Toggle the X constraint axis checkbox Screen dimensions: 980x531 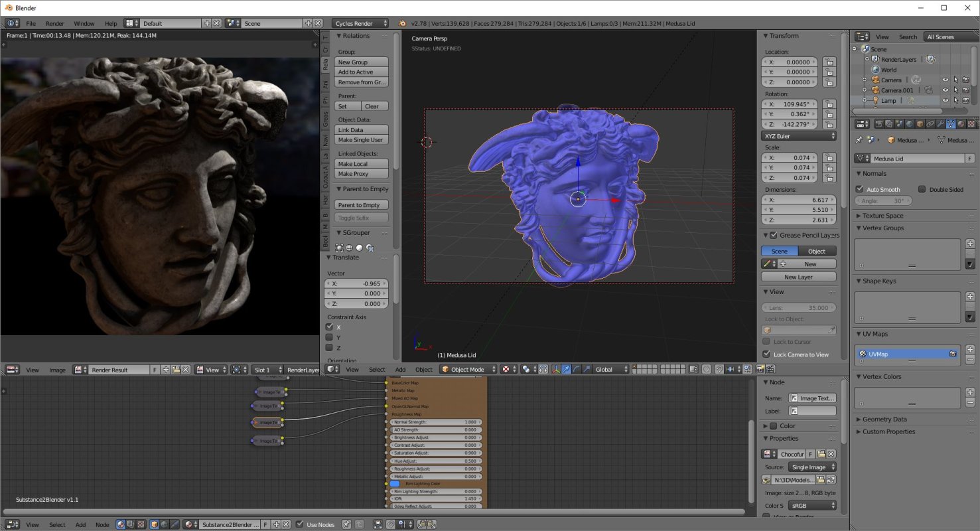[x=329, y=327]
